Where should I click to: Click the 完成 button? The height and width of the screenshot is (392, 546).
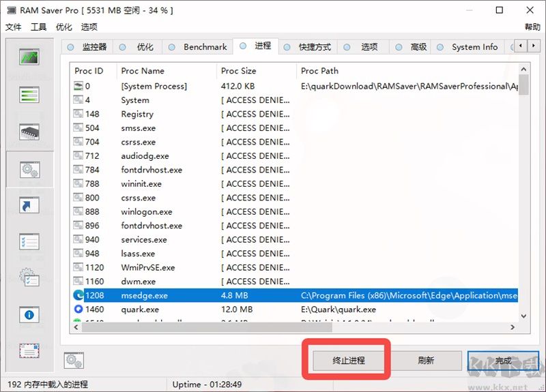503,361
